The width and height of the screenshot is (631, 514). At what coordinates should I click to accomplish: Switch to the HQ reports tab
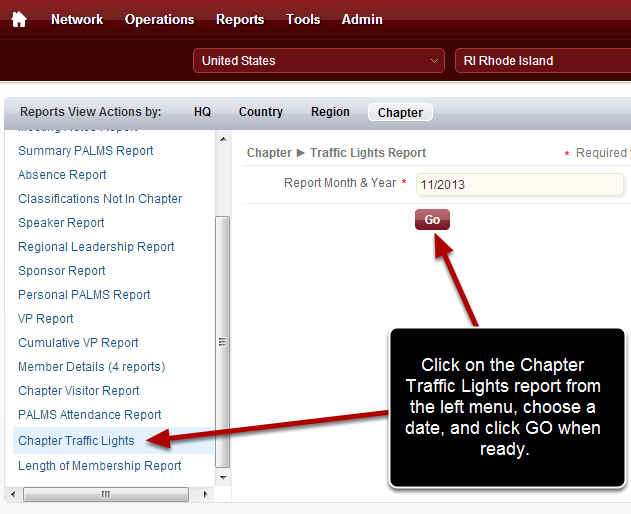click(x=202, y=112)
